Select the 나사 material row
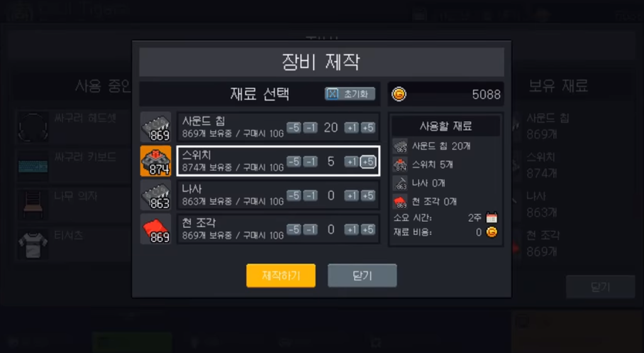The width and height of the screenshot is (644, 353). point(278,195)
